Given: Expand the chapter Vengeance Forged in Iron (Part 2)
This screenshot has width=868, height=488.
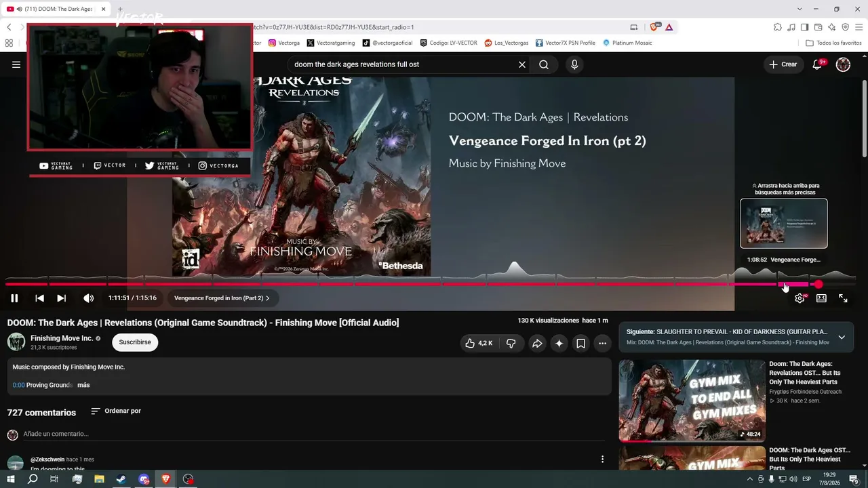Looking at the screenshot, I should [222, 298].
